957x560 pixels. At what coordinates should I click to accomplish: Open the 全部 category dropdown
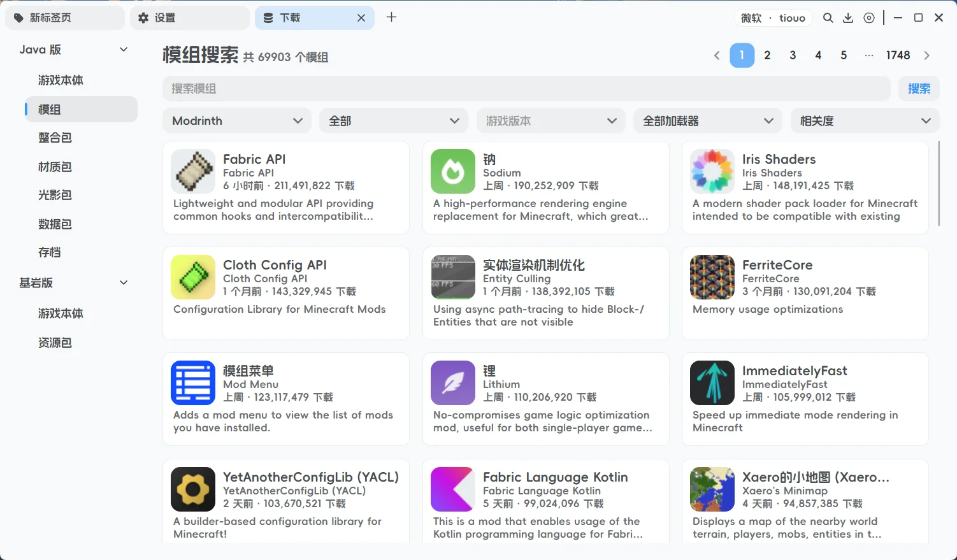pos(394,120)
